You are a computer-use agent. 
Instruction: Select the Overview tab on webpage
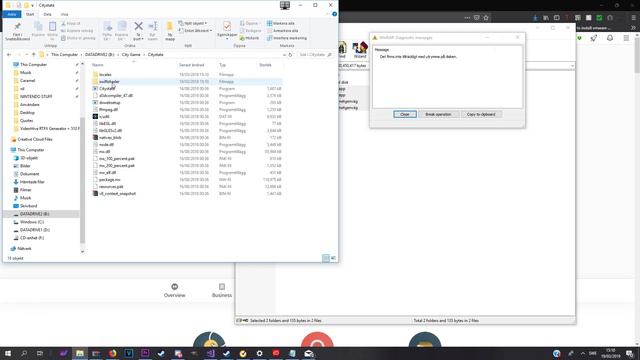pos(175,290)
